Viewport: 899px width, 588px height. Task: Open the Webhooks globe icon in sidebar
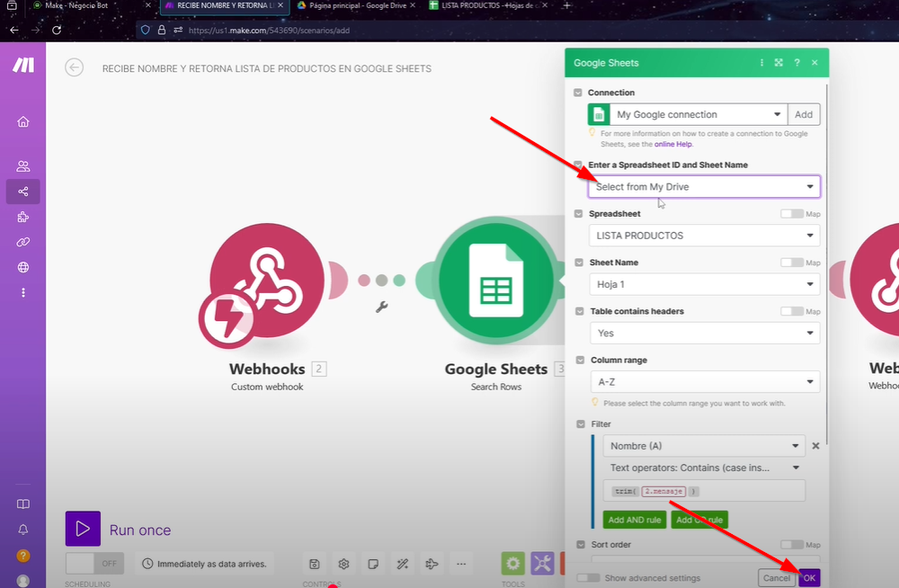(x=23, y=267)
